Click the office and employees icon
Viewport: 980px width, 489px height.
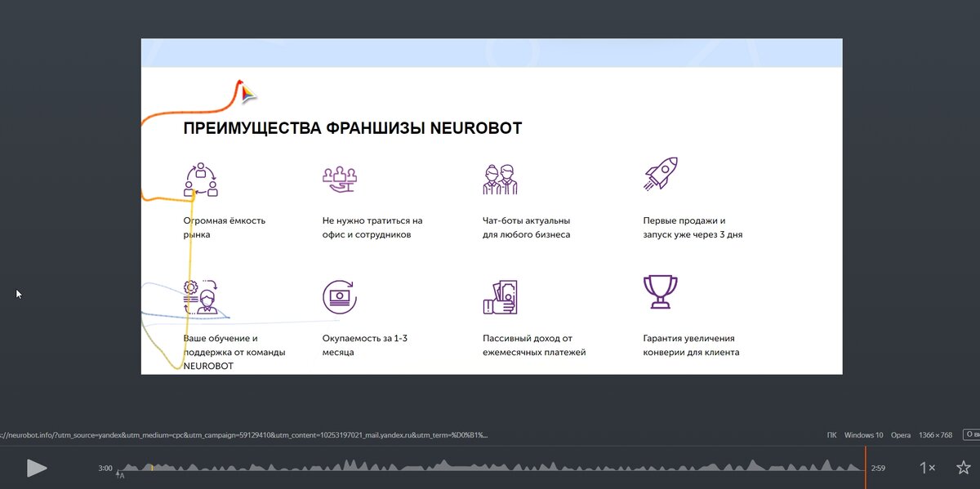pos(340,177)
